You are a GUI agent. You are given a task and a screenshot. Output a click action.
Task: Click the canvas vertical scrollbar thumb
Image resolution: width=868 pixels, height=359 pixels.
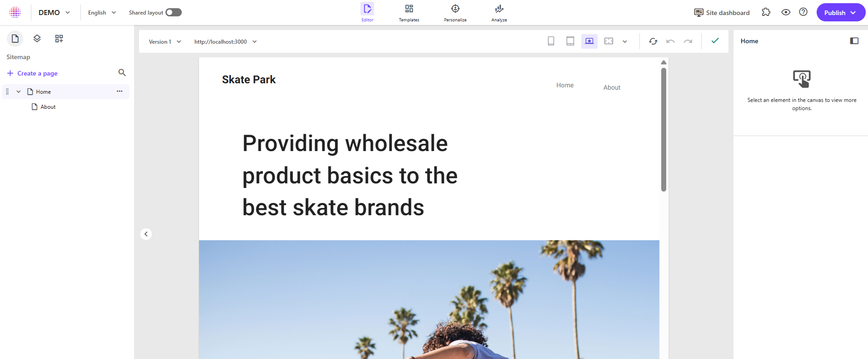(663, 130)
